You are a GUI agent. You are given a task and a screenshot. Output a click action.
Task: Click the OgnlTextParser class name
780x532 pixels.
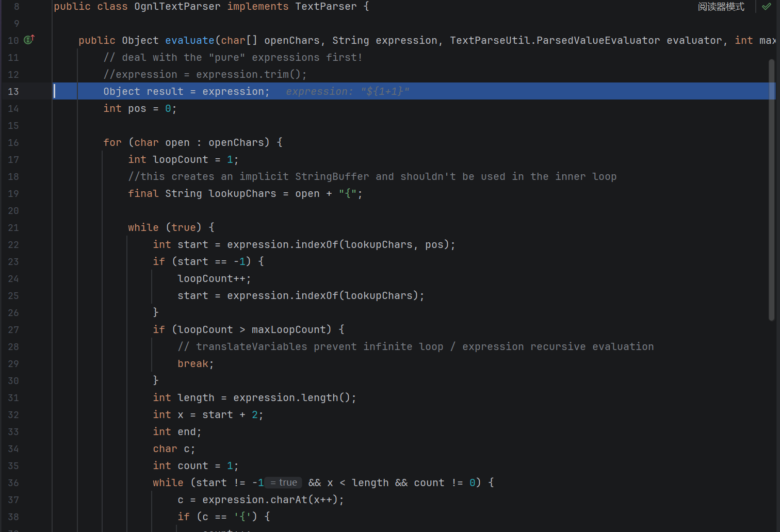177,7
